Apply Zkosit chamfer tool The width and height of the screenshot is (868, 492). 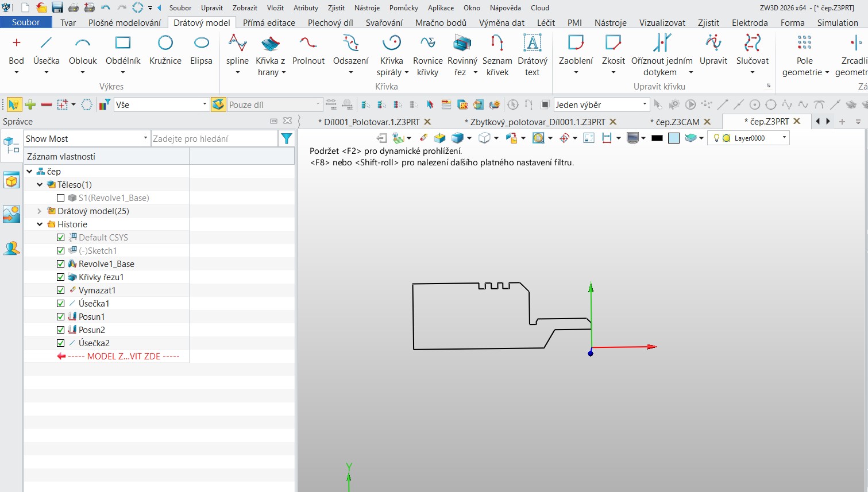(613, 51)
